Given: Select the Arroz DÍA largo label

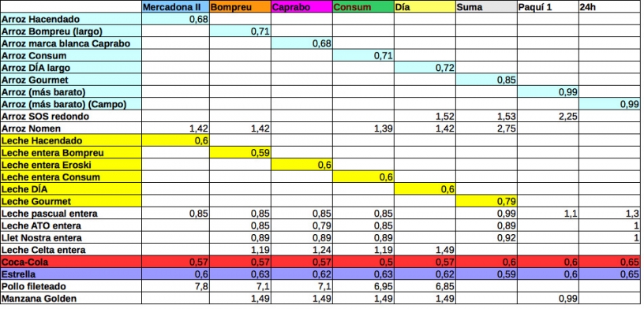Looking at the screenshot, I should click(71, 68).
